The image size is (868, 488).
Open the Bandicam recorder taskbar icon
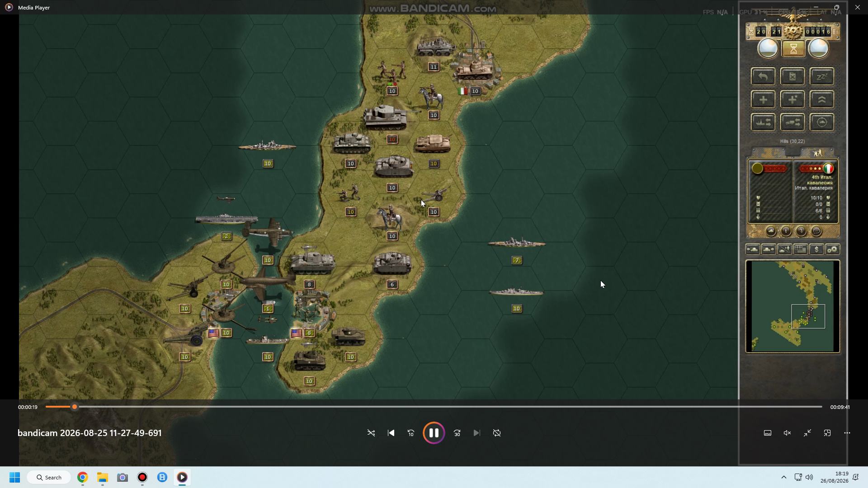pos(142,477)
